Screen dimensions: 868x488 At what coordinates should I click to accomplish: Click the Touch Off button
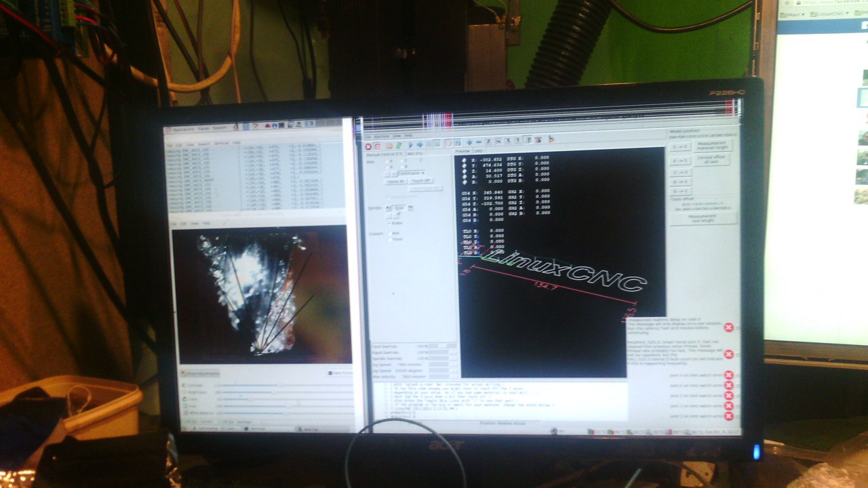coord(421,181)
